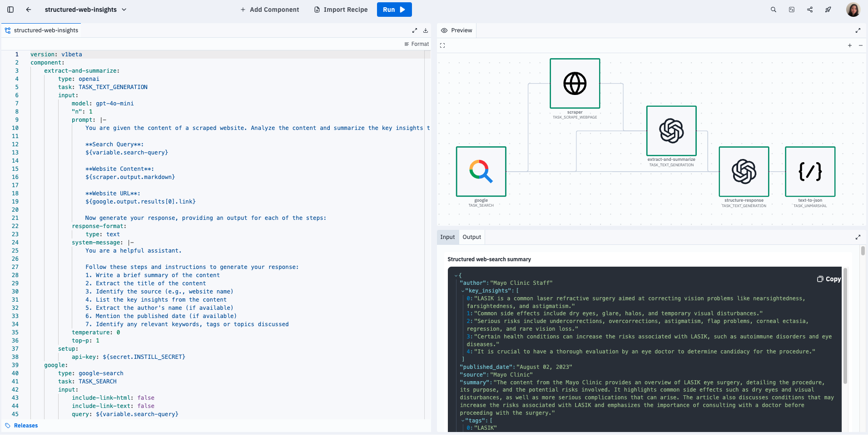Screen dimensions: 868x437
Task: Click the back arrow icon
Action: tap(29, 10)
